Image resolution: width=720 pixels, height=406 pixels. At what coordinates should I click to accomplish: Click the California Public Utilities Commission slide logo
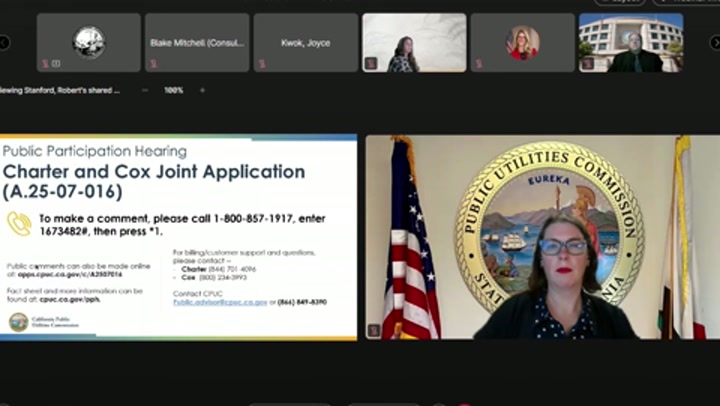19,322
